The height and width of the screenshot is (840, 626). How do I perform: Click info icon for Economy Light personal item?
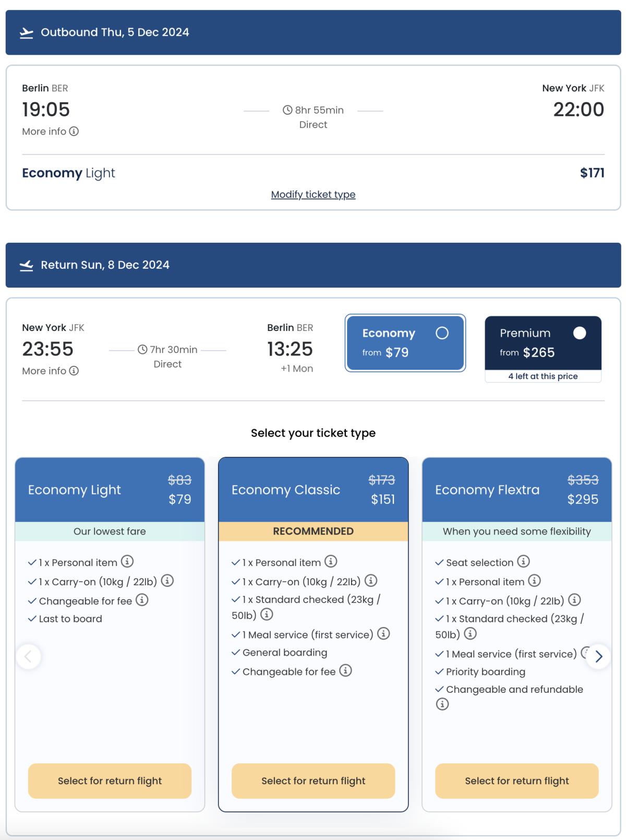127,561
